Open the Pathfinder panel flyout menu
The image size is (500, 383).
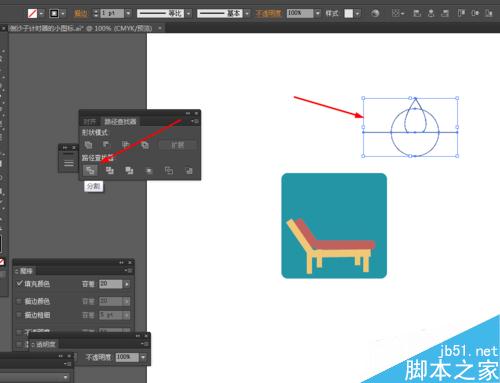pos(195,121)
